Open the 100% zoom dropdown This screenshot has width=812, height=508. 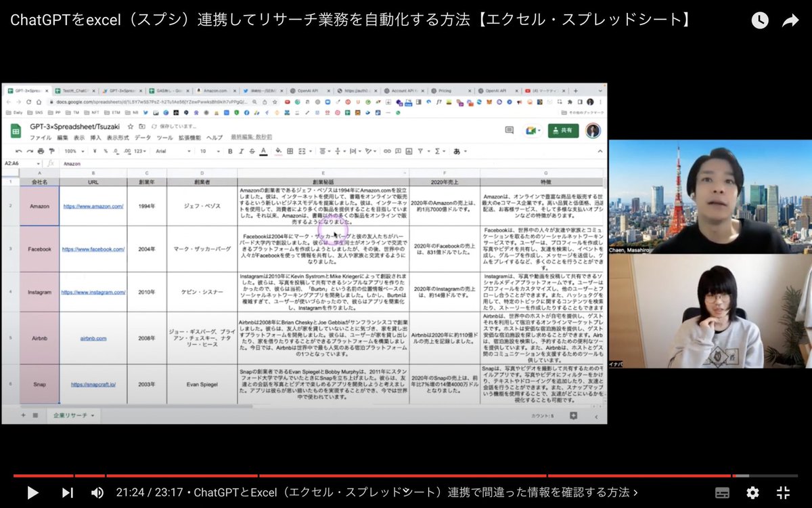[x=74, y=151]
